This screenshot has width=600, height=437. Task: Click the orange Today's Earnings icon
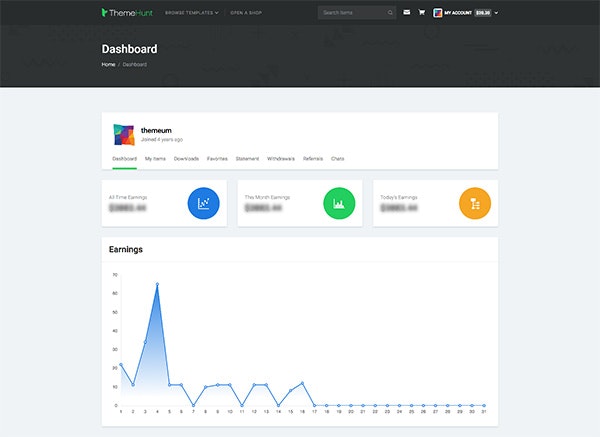[475, 203]
